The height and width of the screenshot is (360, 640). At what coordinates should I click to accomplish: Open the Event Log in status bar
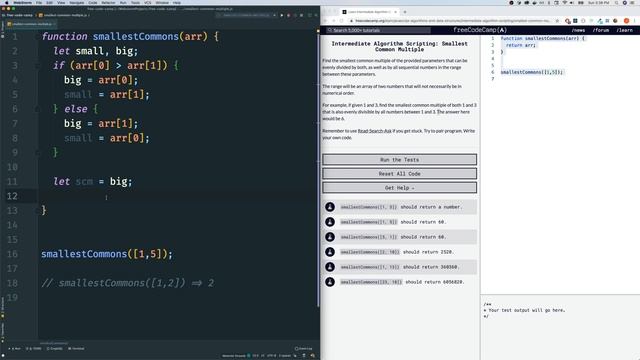304,349
